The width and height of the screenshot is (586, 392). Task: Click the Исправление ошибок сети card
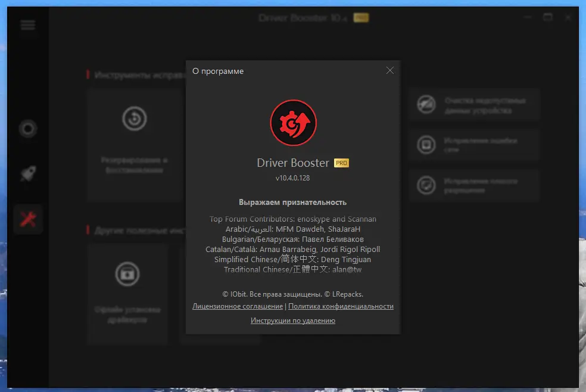tap(474, 145)
